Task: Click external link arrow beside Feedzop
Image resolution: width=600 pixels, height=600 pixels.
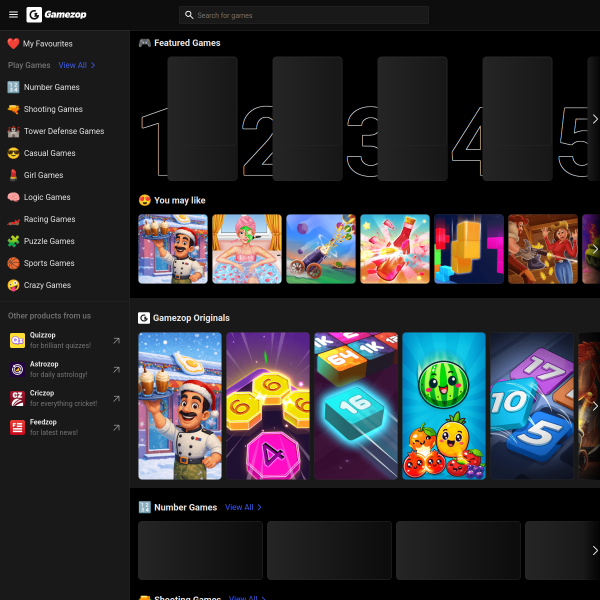Action: click(x=116, y=428)
